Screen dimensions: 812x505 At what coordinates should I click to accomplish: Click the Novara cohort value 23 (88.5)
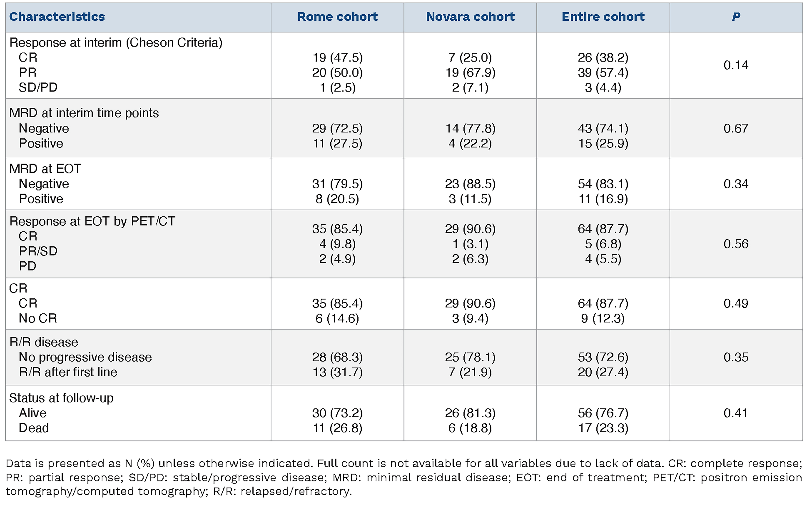tap(470, 184)
